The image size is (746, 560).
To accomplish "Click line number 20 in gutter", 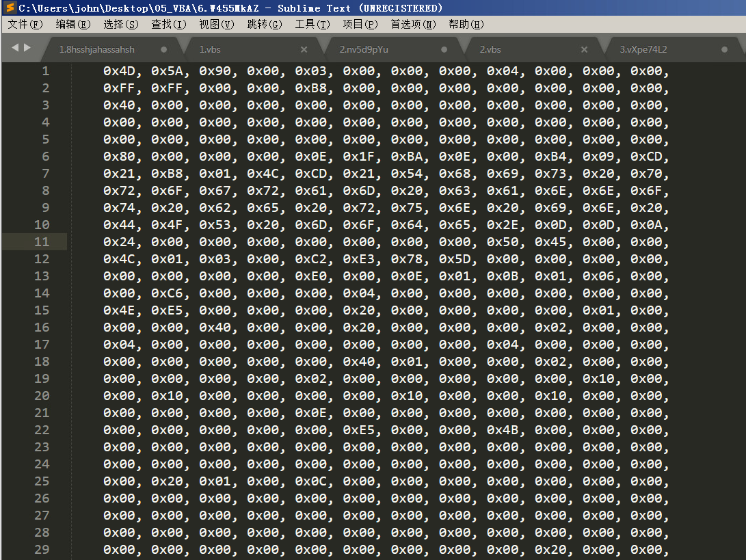I will 42,396.
